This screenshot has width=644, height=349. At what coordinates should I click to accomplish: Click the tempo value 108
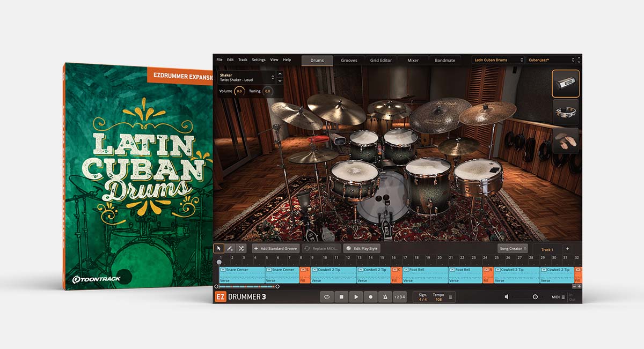point(438,300)
